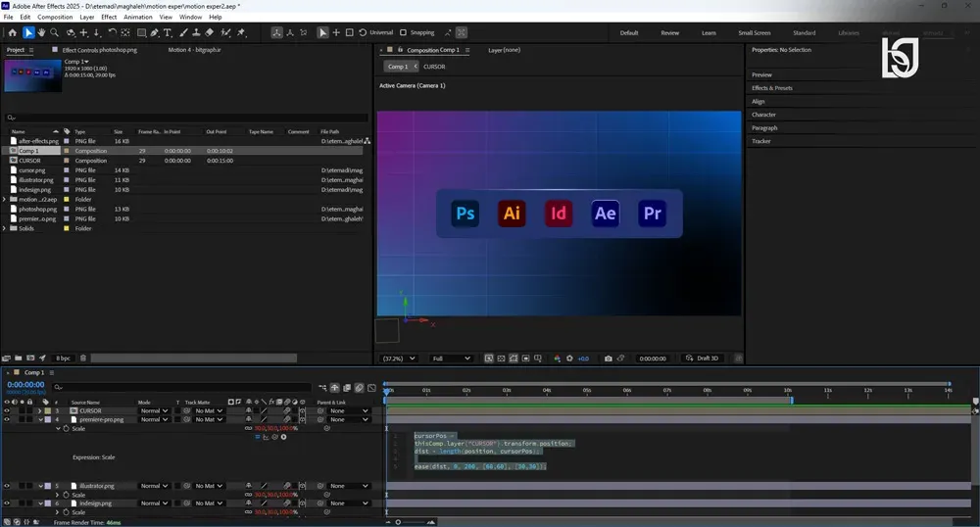Select the Clone Stamp tool

[x=196, y=32]
